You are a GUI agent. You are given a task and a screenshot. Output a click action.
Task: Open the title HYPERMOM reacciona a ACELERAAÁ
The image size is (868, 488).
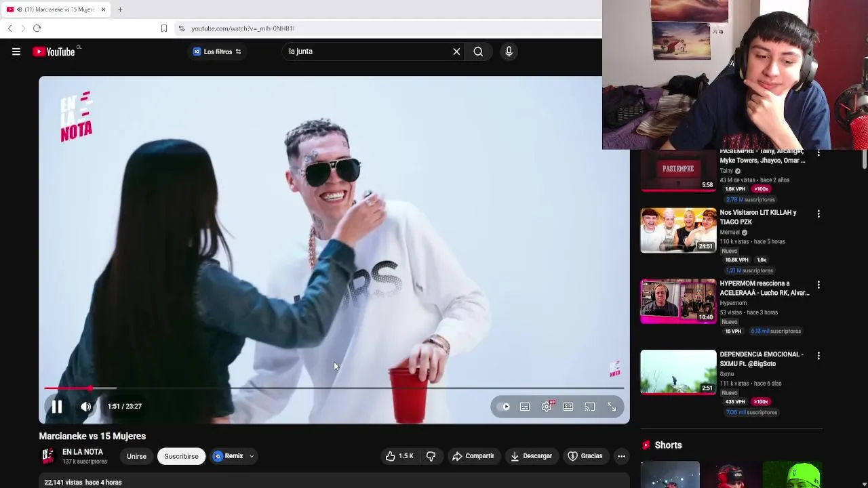[x=764, y=288]
